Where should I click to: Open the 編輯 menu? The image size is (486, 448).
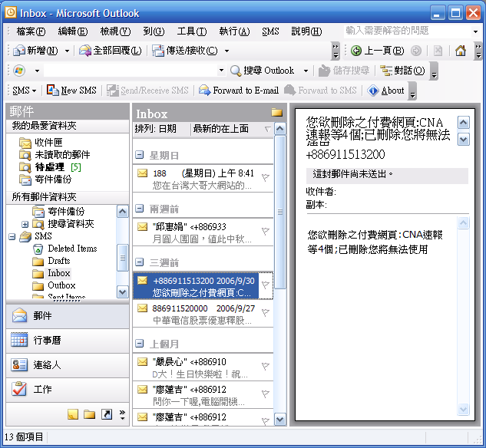pyautogui.click(x=73, y=31)
